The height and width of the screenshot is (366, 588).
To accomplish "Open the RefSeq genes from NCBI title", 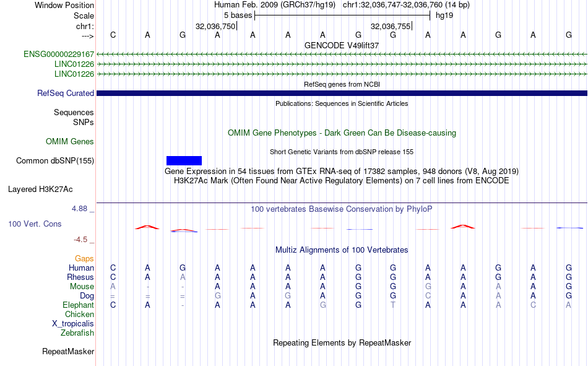I will click(x=342, y=84).
